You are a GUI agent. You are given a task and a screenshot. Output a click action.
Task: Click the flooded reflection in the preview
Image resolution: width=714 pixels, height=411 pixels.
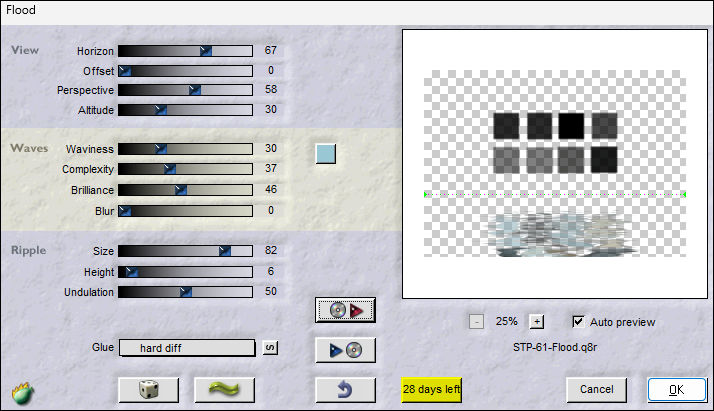562,234
